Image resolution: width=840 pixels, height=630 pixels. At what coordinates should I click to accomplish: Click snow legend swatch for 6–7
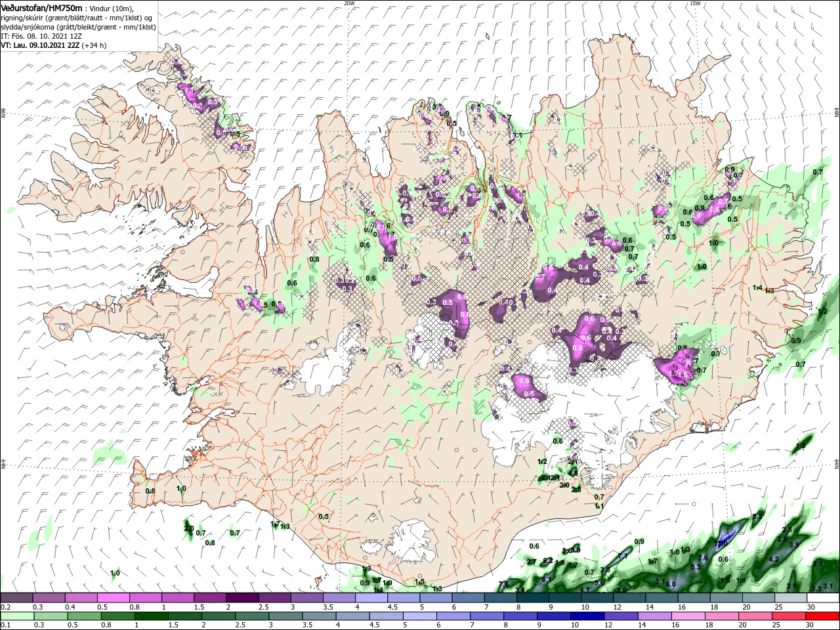coord(468,598)
